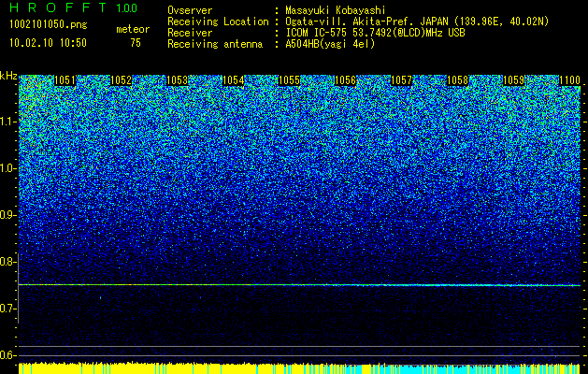Click the 1056 time marker
Image resolution: width=588 pixels, height=374 pixels.
click(345, 80)
